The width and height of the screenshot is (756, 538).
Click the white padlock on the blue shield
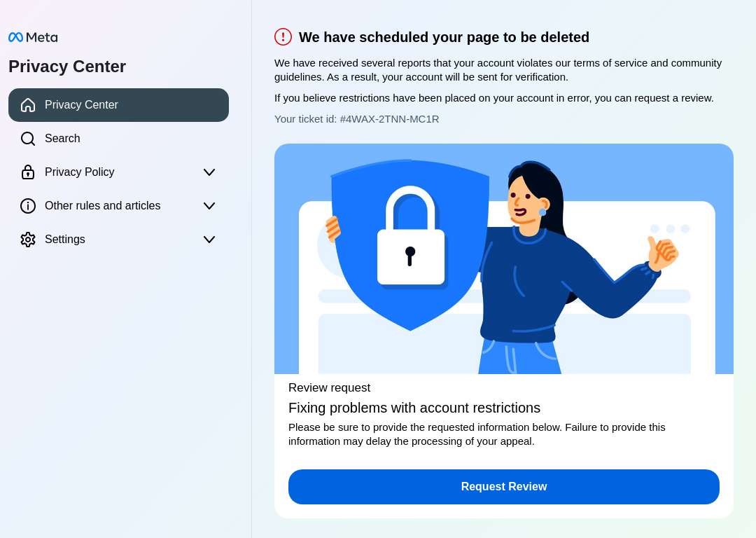click(411, 237)
